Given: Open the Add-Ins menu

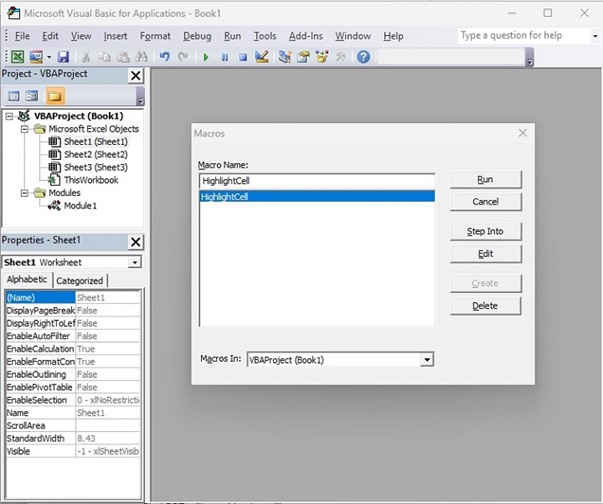Looking at the screenshot, I should coord(306,36).
